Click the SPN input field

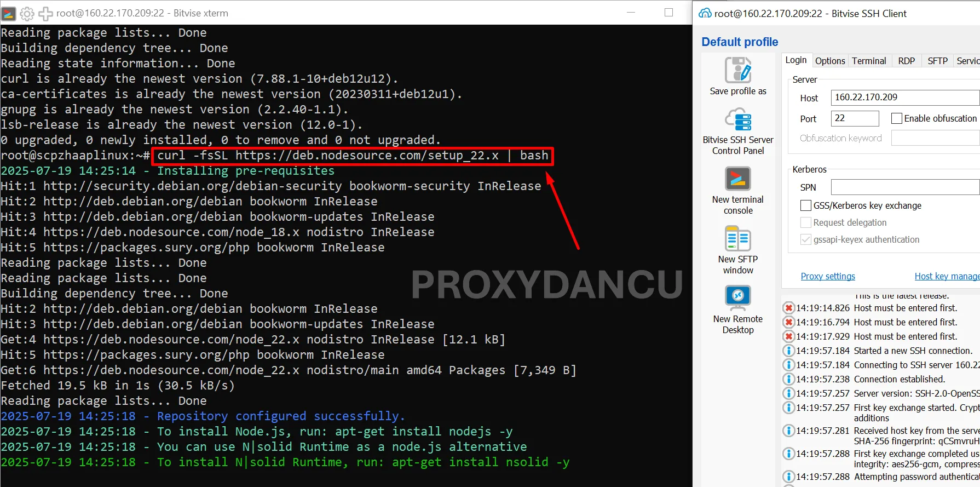(905, 187)
